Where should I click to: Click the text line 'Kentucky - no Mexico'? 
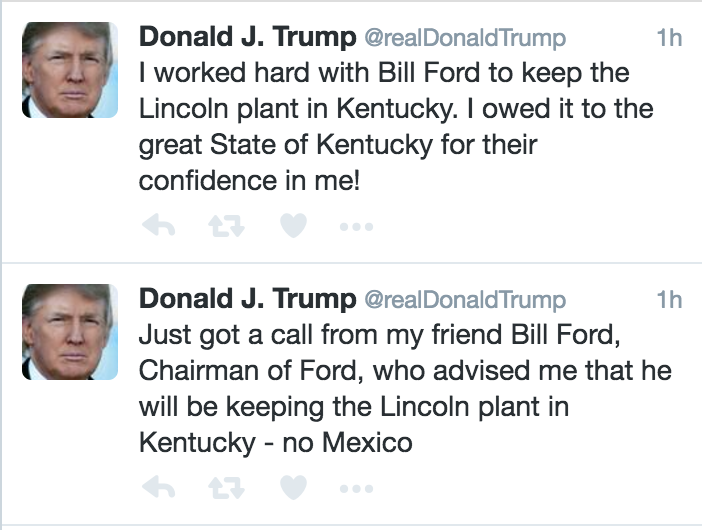coord(275,442)
